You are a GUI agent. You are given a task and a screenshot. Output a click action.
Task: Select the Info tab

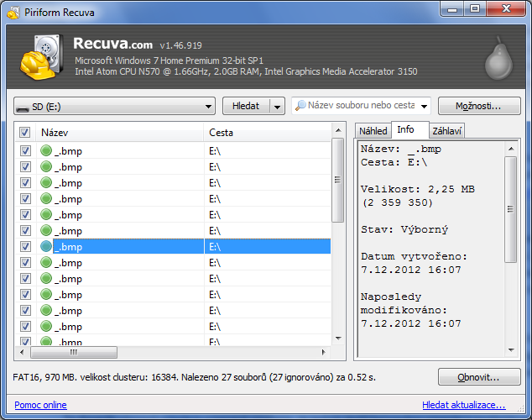409,129
